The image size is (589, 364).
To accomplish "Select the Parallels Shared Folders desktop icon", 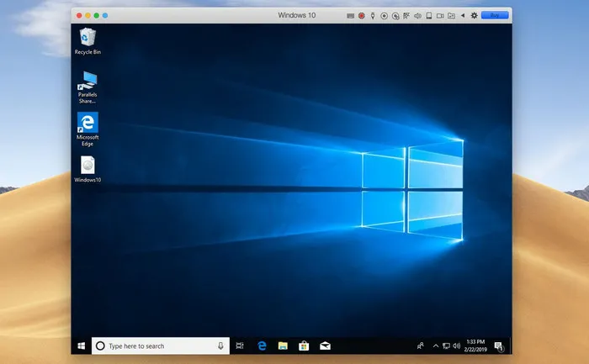I will 88,87.
